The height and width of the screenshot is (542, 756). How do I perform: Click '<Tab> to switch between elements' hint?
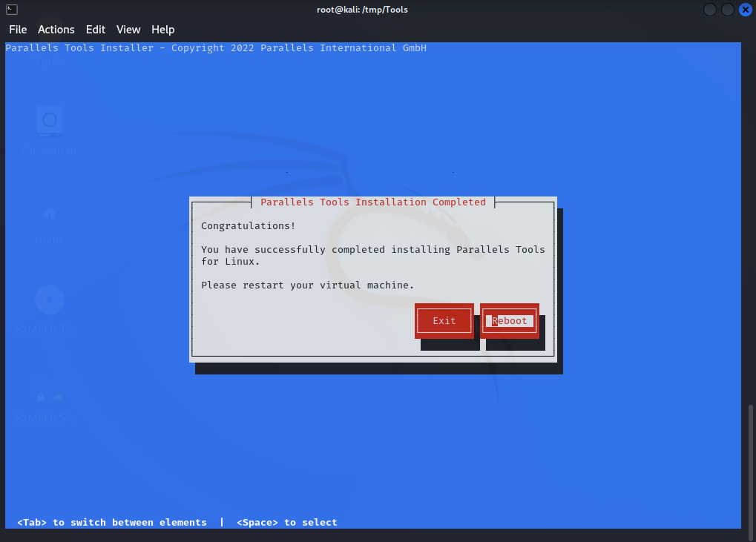(112, 522)
